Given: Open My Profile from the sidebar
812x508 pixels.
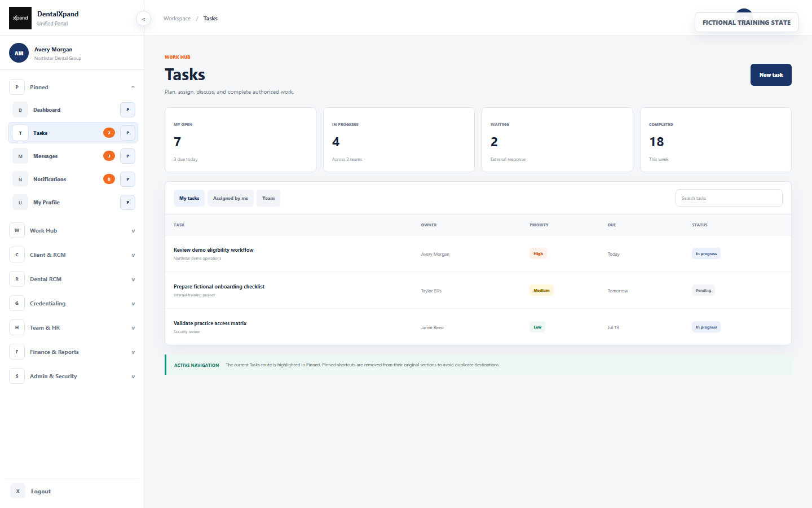Looking at the screenshot, I should (46, 203).
